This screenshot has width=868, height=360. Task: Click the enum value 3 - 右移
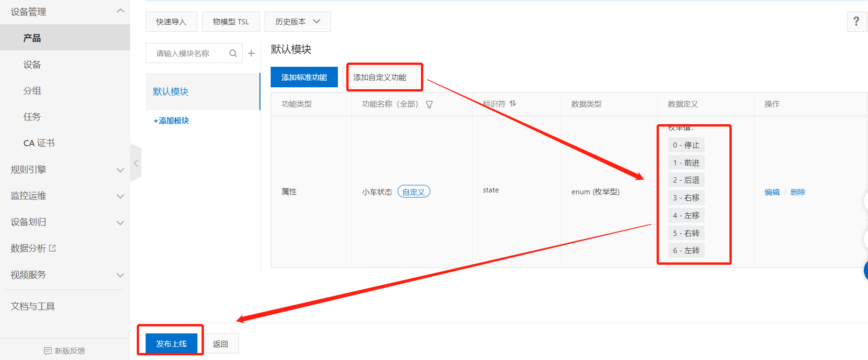[x=686, y=198]
